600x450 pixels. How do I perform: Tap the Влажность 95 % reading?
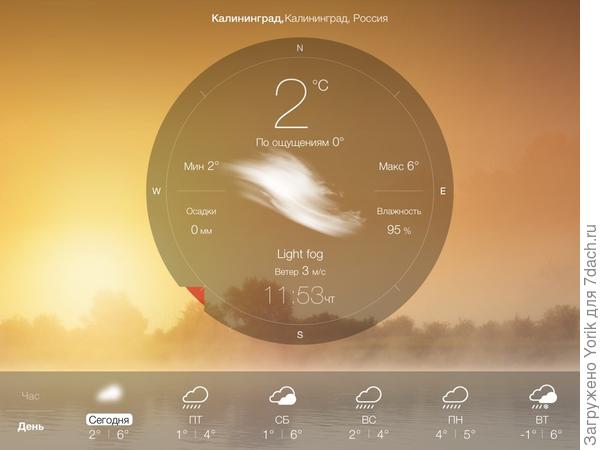pos(398,221)
